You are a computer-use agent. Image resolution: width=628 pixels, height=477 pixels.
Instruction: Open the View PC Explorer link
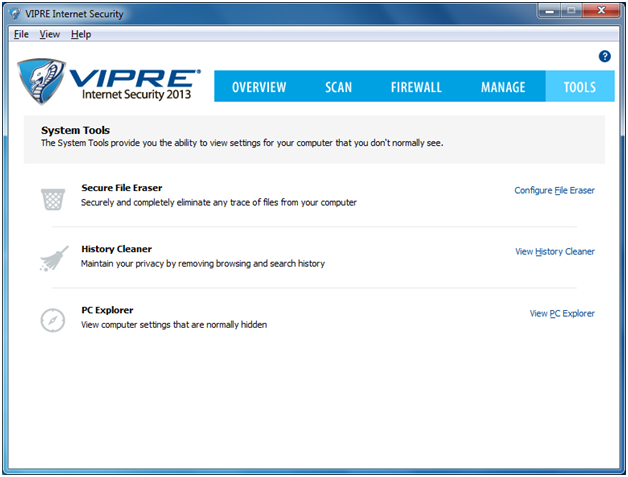pos(562,314)
